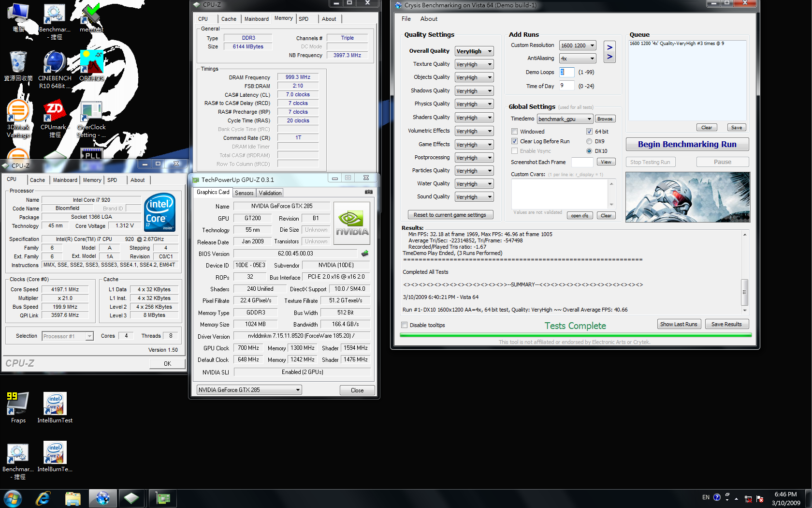
Task: Open the 3DMark Vantage shortcut
Action: [18, 119]
